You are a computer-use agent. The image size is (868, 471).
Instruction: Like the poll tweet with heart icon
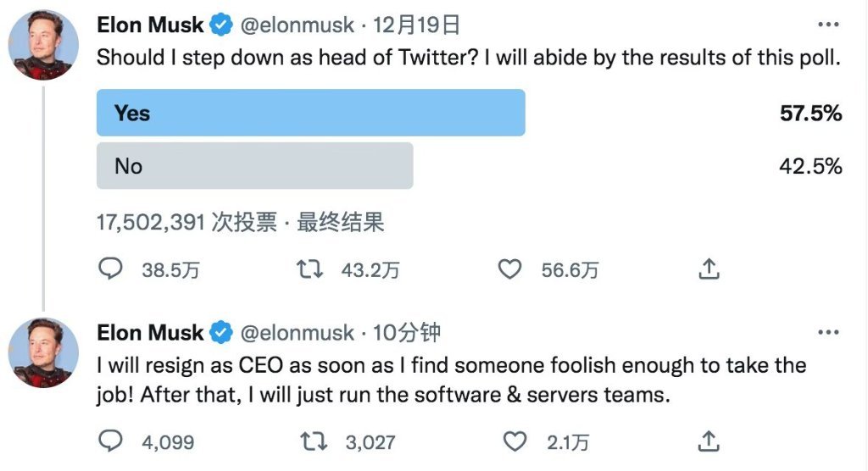pyautogui.click(x=509, y=269)
